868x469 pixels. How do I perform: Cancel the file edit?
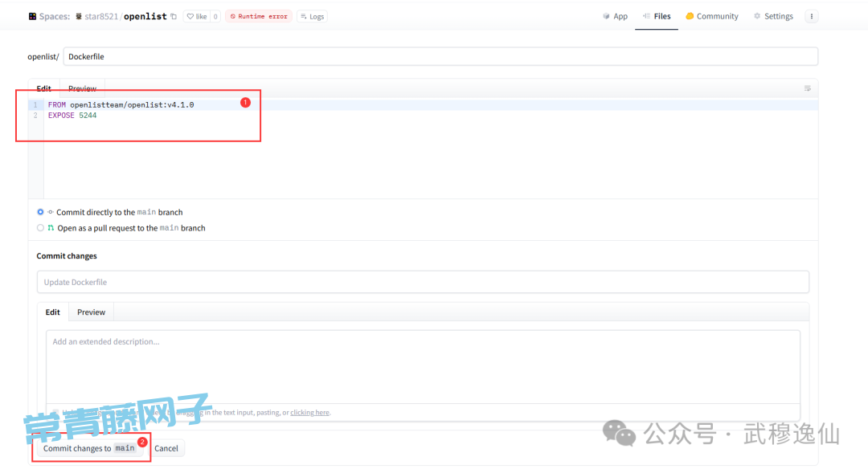click(x=166, y=448)
